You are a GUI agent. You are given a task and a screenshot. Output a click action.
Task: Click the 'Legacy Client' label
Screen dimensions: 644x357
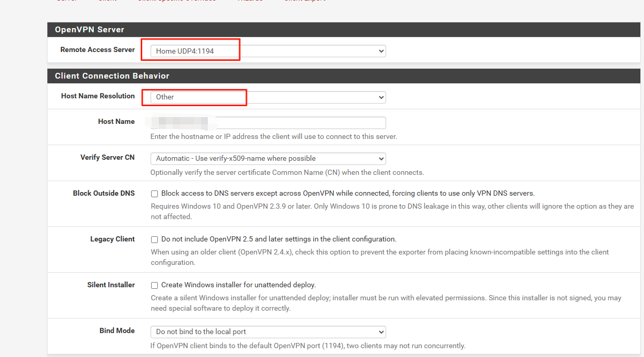click(113, 239)
